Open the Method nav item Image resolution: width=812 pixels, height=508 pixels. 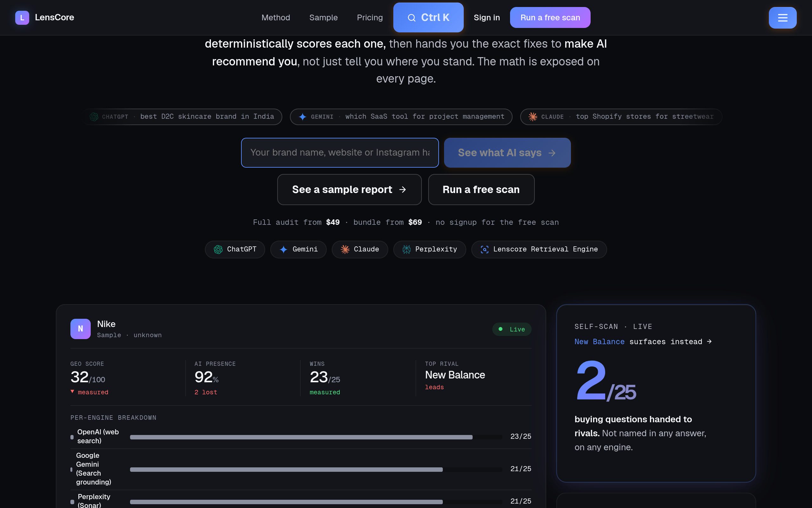(275, 17)
